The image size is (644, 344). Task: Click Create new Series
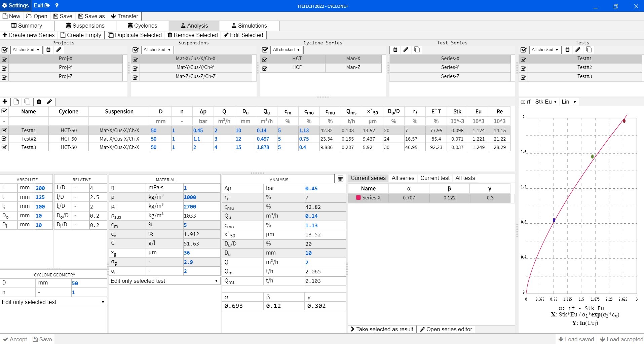coord(29,35)
